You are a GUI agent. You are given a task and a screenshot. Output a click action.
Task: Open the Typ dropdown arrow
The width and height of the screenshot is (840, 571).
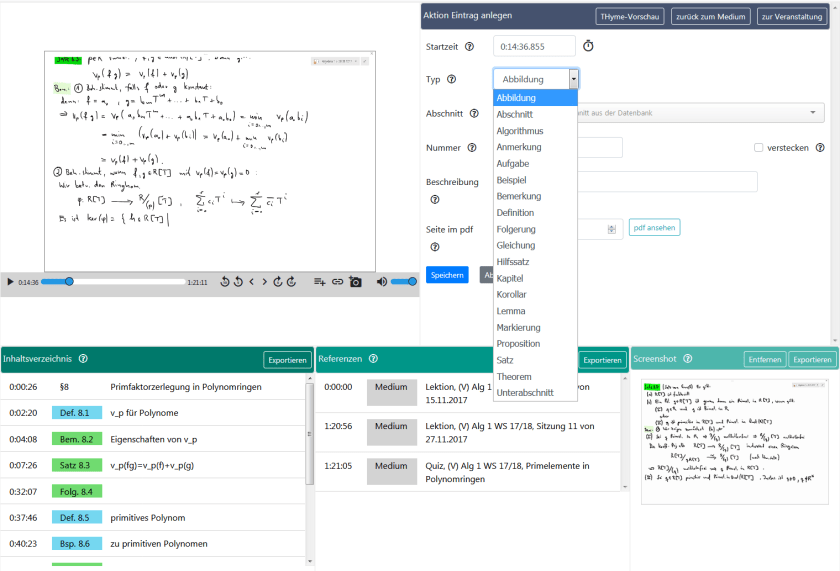coord(573,79)
